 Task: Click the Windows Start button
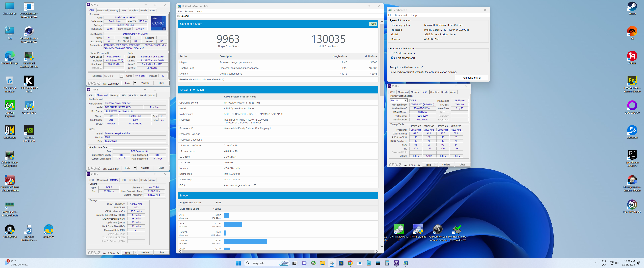(238, 263)
